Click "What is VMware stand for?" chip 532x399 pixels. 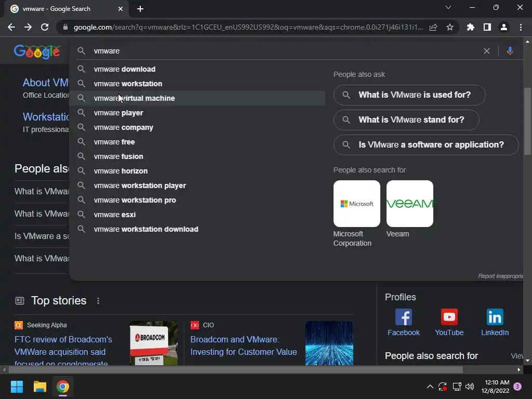(406, 120)
